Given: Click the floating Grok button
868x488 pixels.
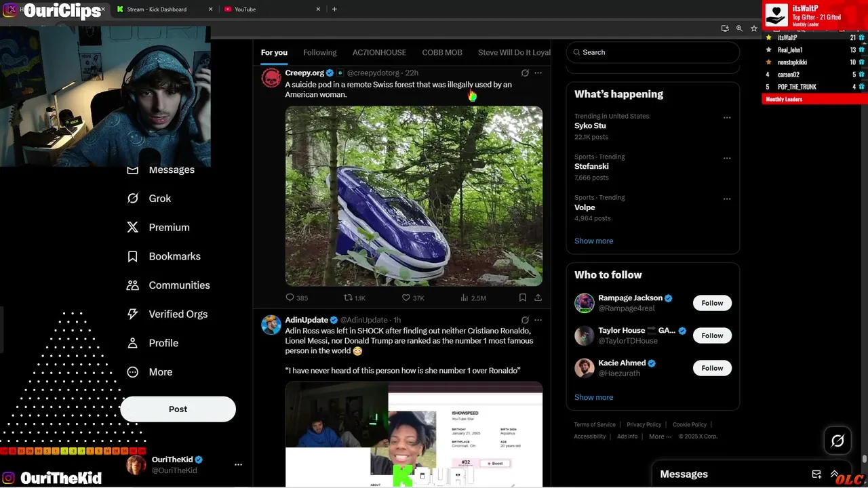Looking at the screenshot, I should click(837, 441).
